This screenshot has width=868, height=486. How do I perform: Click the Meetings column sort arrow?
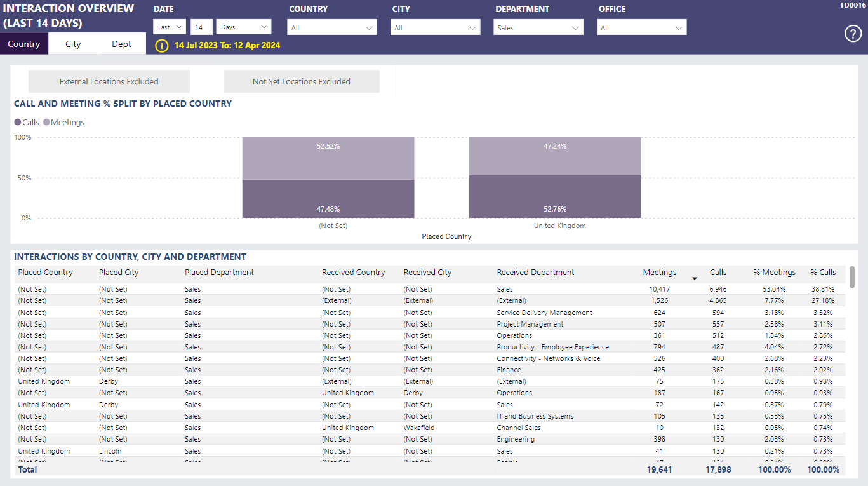coord(694,279)
